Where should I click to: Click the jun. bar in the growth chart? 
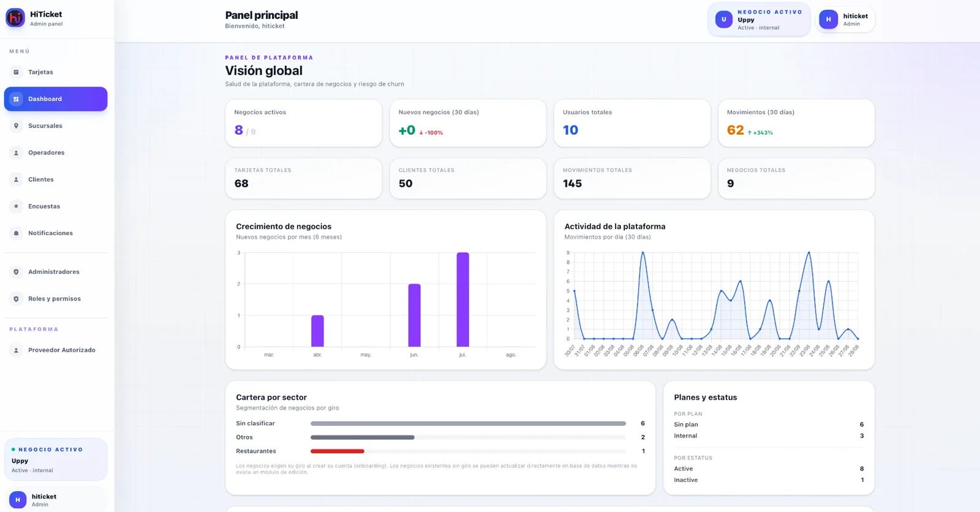tap(415, 315)
